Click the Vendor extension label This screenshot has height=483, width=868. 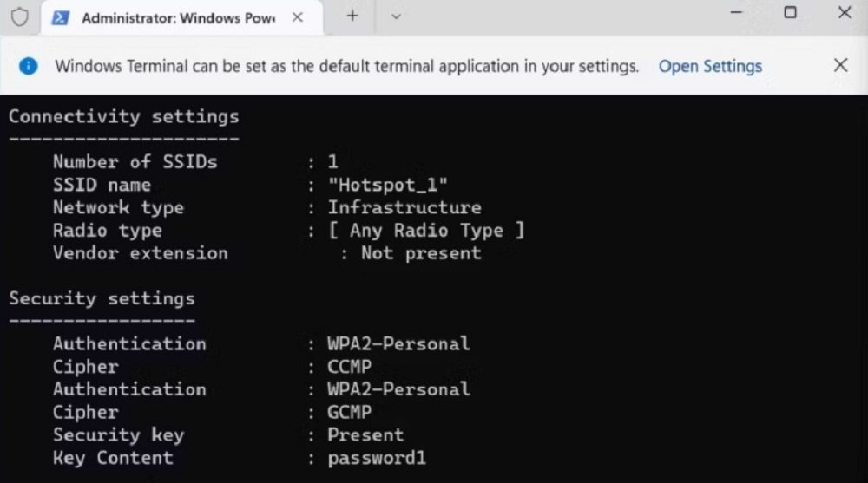140,253
